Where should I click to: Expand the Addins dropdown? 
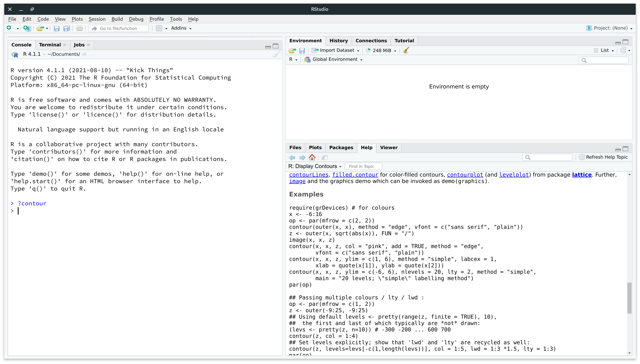pos(181,28)
